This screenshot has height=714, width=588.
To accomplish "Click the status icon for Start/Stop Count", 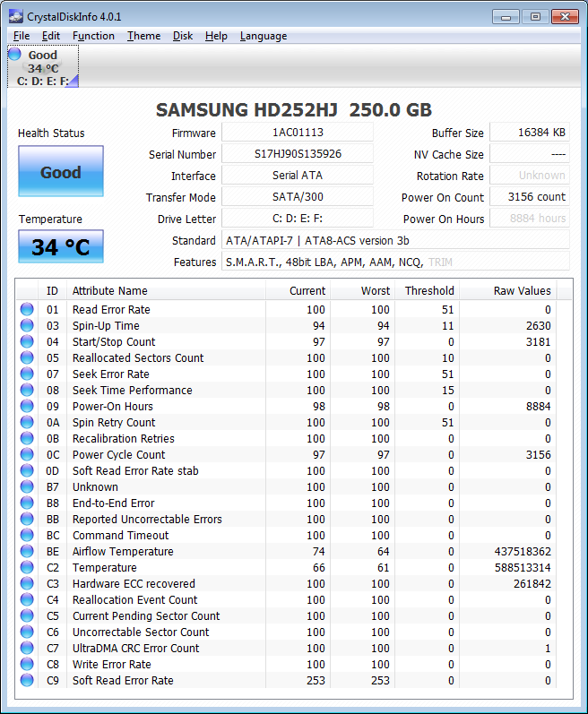I will click(x=27, y=341).
